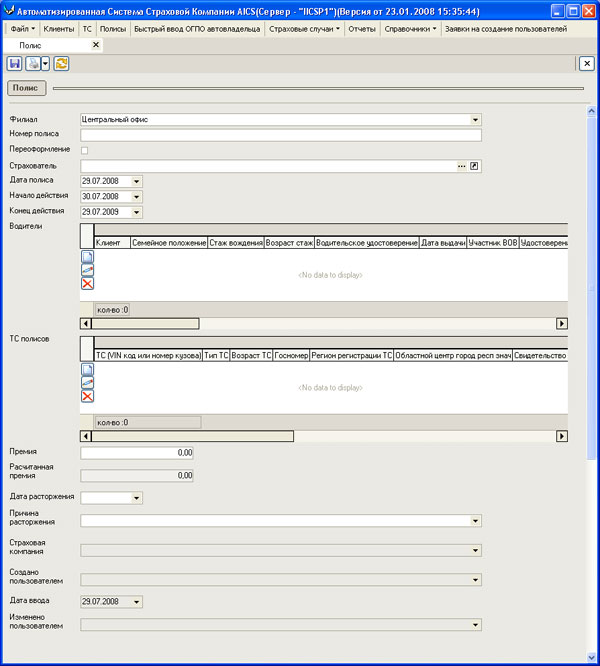600x666 pixels.
Task: Click the Print icon in the toolbar
Action: [x=32, y=63]
